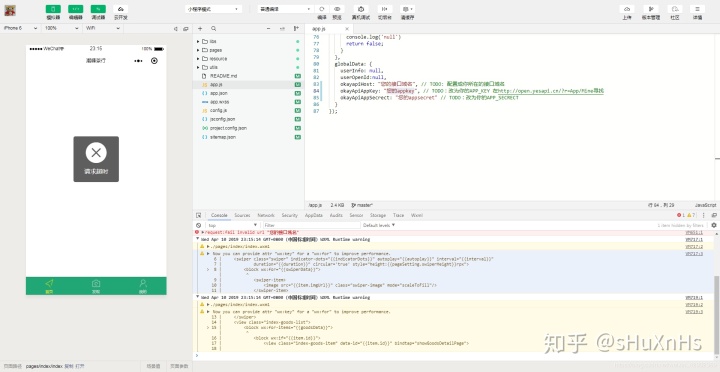Toggle the Debugger (调试器) panel button
Image resolution: width=720 pixels, height=372 pixels.
tap(98, 9)
